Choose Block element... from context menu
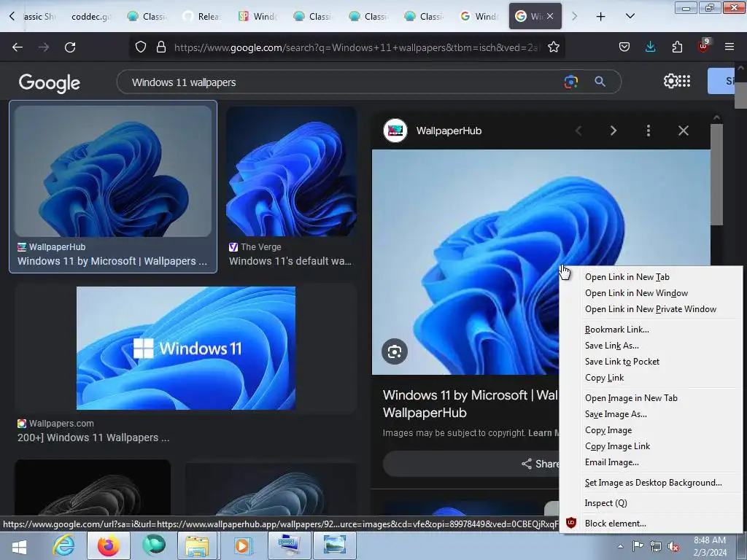 [x=615, y=524]
